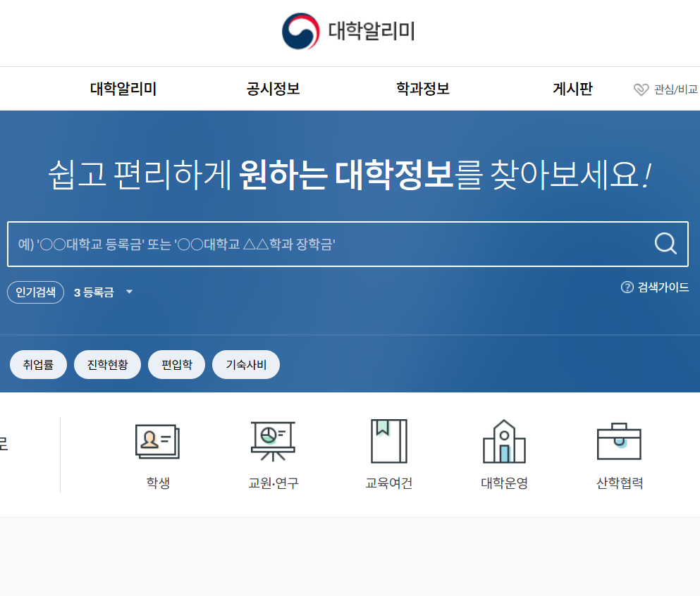Click the 학생 label under the icon
This screenshot has height=596, width=700.
158,483
